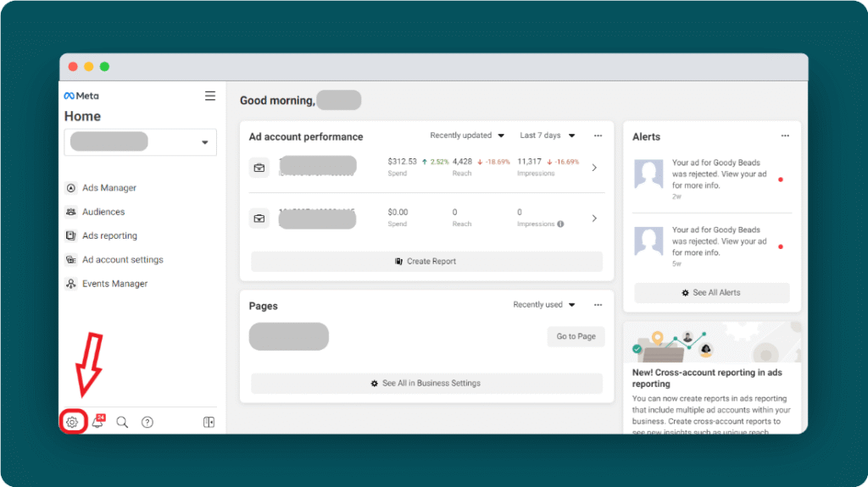Open the Goody Beads rejected alert from 2w
This screenshot has height=487, width=868.
coord(712,180)
